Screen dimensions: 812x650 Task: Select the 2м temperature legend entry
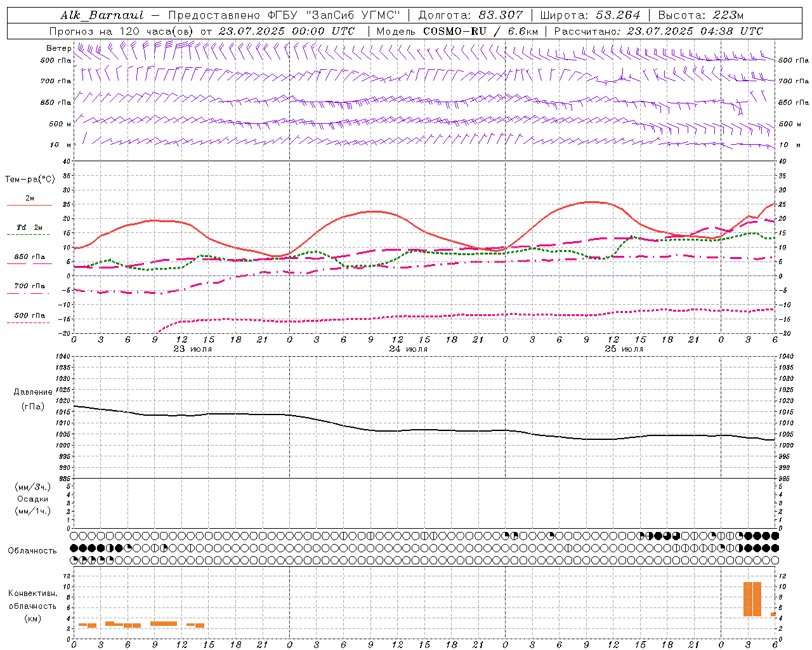point(30,199)
